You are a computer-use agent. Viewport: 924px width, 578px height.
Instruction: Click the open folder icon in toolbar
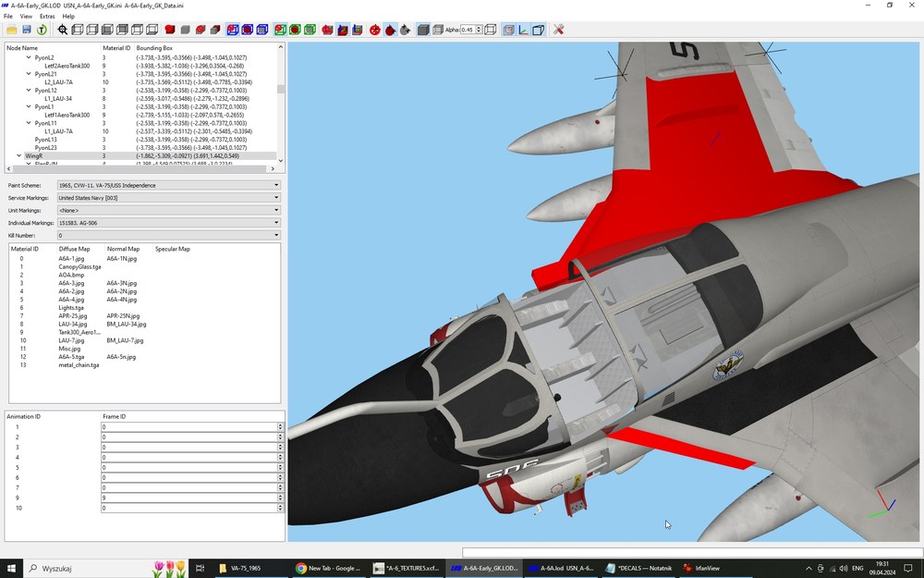pos(12,30)
